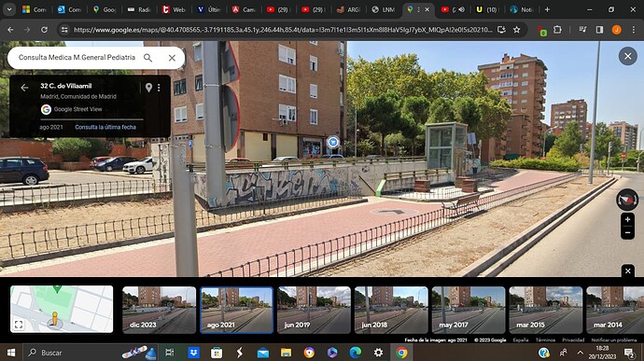
Task: Close Street View with the round X button
Action: [x=627, y=56]
